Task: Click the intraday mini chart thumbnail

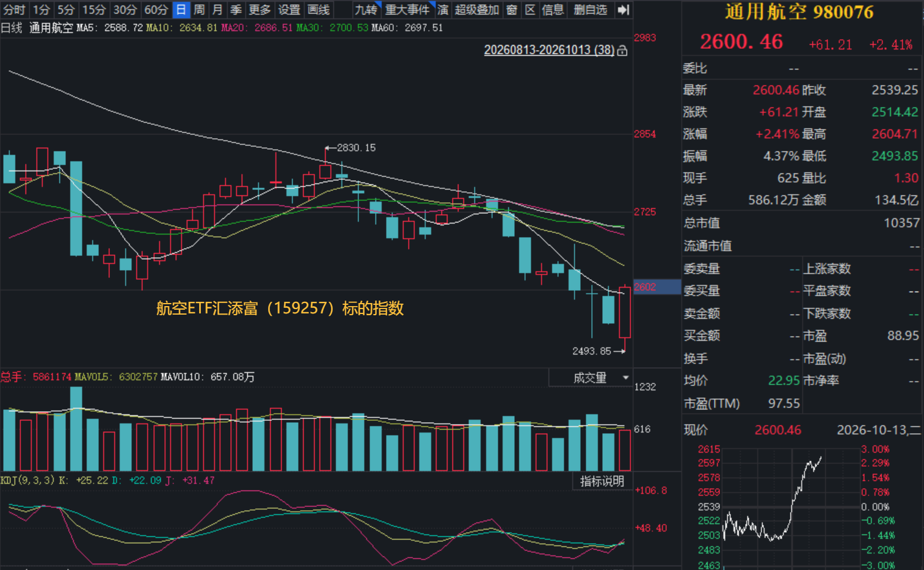Action: click(791, 507)
